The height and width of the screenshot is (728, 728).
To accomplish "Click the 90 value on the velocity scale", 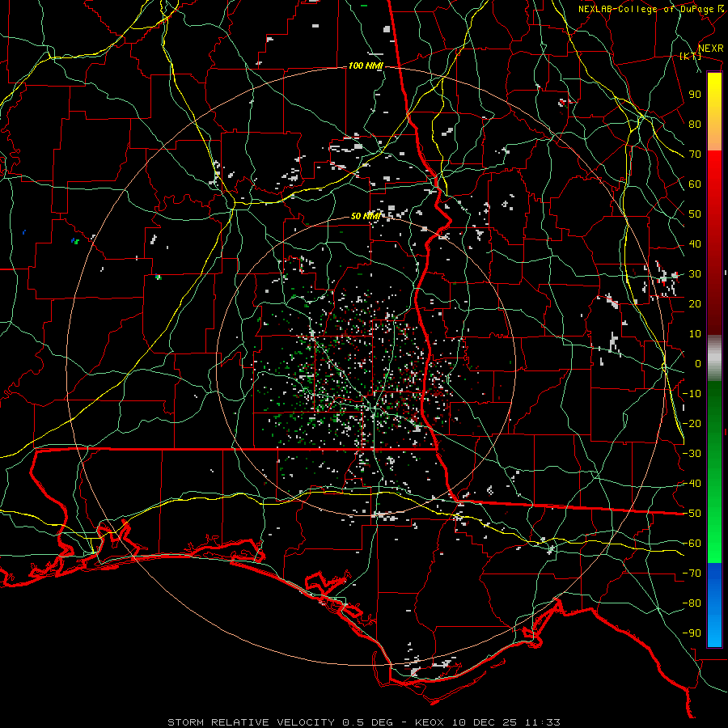I will [x=695, y=95].
